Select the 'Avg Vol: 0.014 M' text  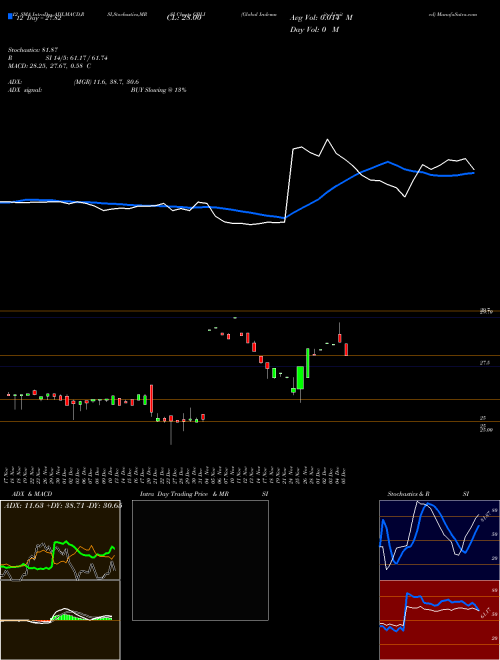tap(321, 18)
